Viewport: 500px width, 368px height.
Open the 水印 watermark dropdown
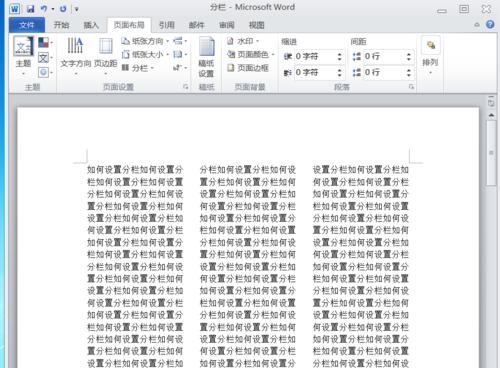(243, 41)
